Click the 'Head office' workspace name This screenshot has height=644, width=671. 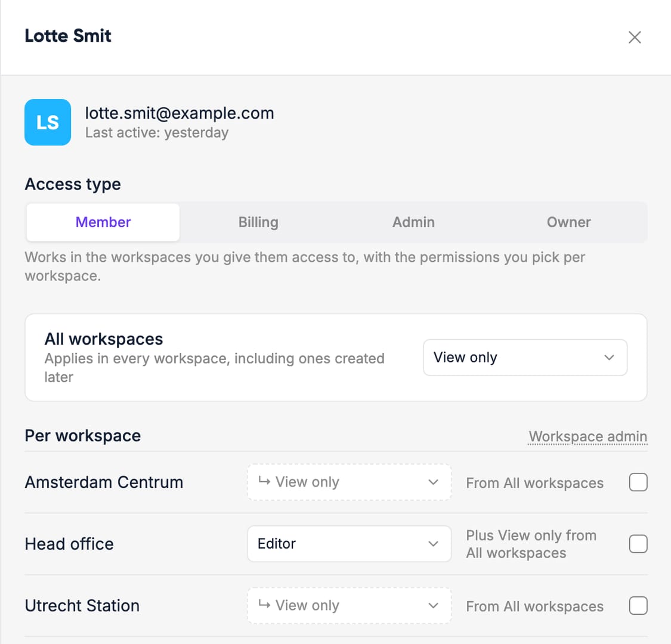[69, 544]
